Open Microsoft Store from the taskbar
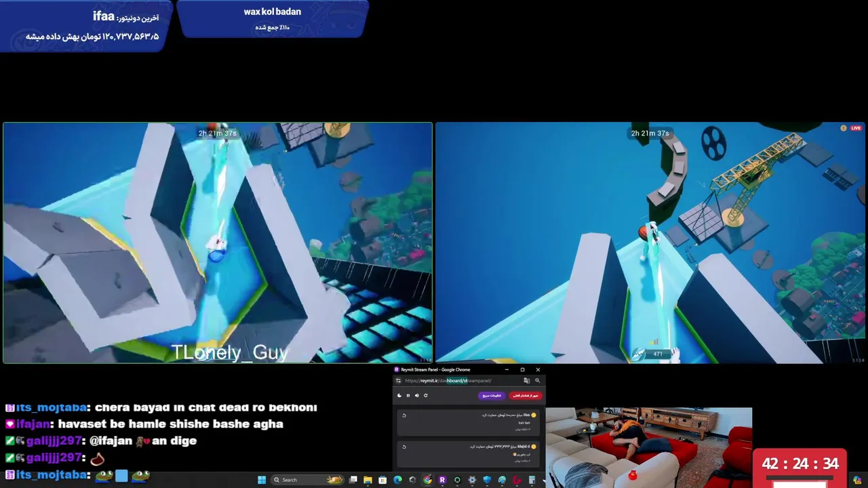Screen dimensions: 868x488 coord(382,480)
